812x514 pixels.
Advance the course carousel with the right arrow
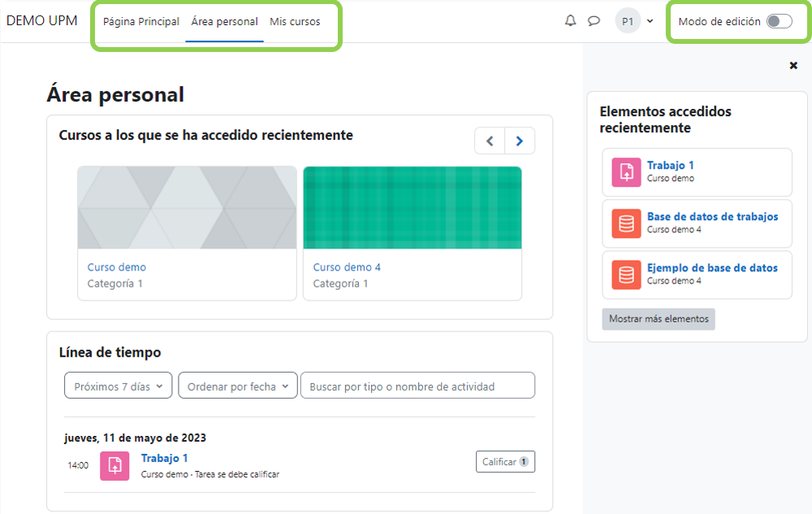tap(520, 140)
